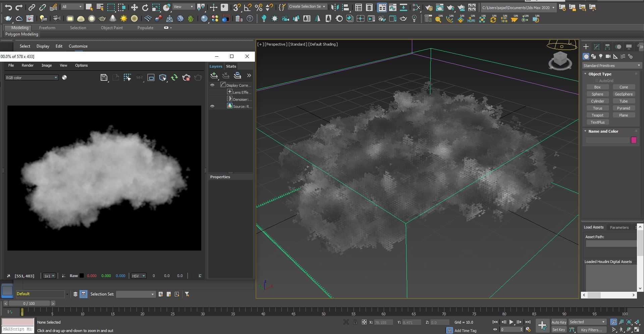Toggle visibility of Display Correction layer
The image size is (644, 334).
pyautogui.click(x=212, y=85)
